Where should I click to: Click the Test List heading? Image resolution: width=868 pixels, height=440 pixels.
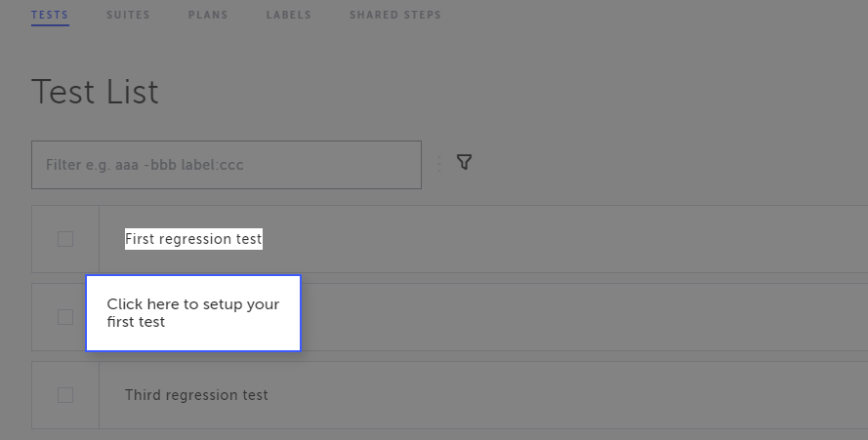coord(95,92)
